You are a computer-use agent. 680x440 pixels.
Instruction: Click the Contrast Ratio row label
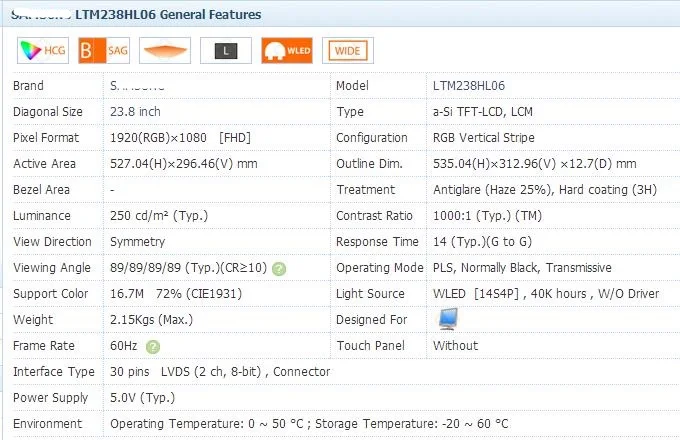pyautogui.click(x=374, y=216)
